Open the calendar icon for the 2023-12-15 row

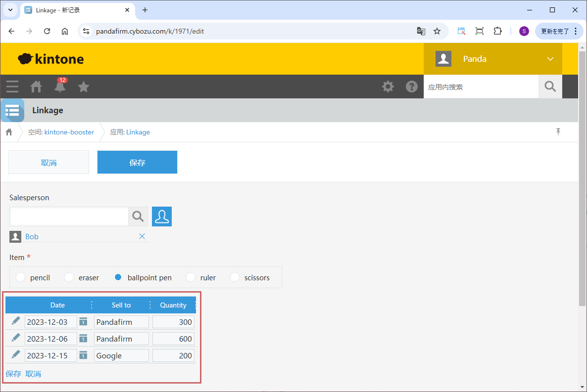(x=84, y=355)
